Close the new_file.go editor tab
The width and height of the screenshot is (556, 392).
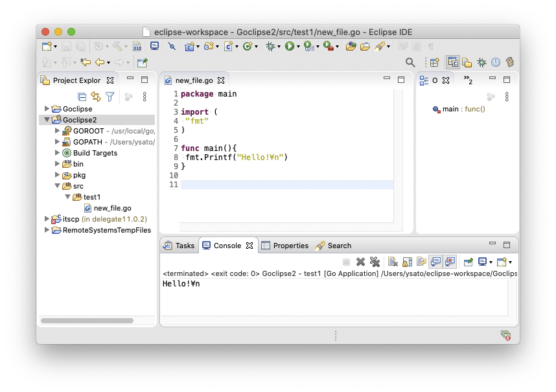(x=221, y=80)
